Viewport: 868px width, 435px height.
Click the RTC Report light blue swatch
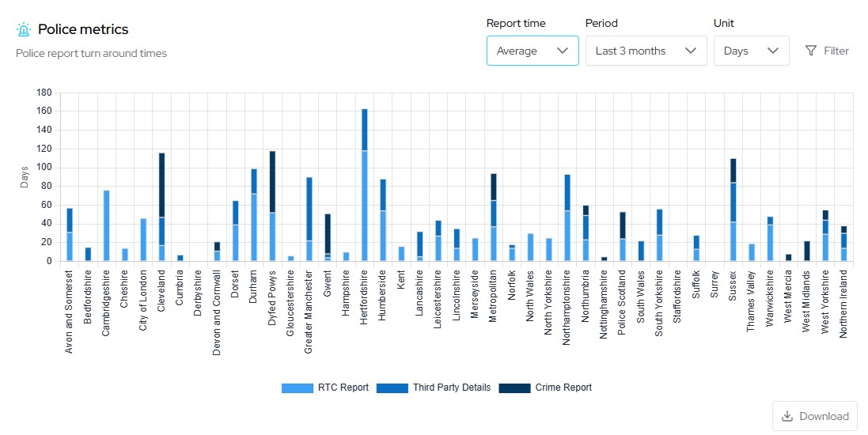[297, 388]
